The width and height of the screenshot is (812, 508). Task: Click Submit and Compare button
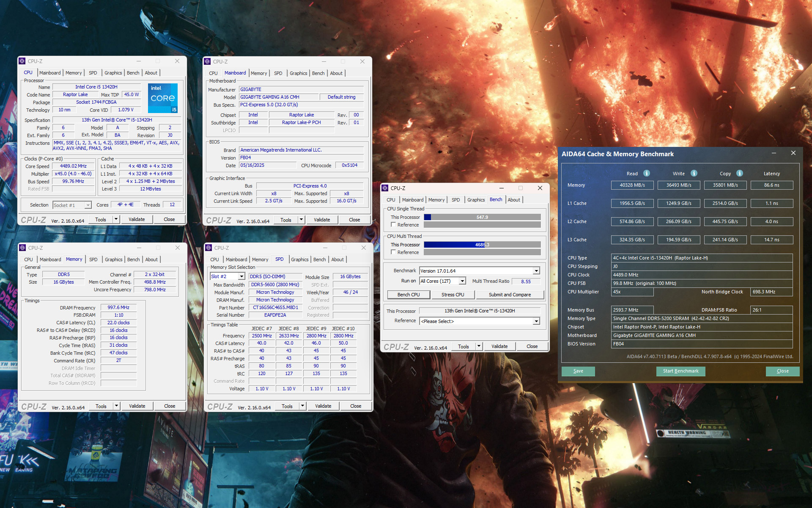click(x=510, y=295)
